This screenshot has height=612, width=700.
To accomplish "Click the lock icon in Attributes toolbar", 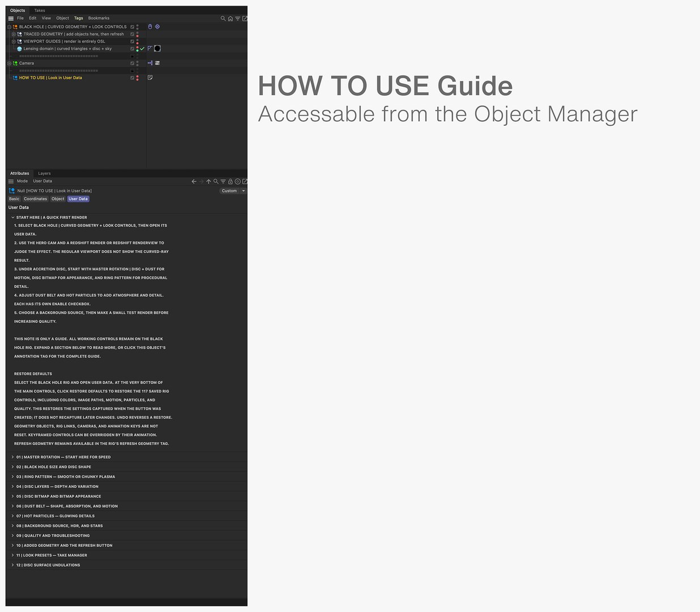I will coord(231,182).
